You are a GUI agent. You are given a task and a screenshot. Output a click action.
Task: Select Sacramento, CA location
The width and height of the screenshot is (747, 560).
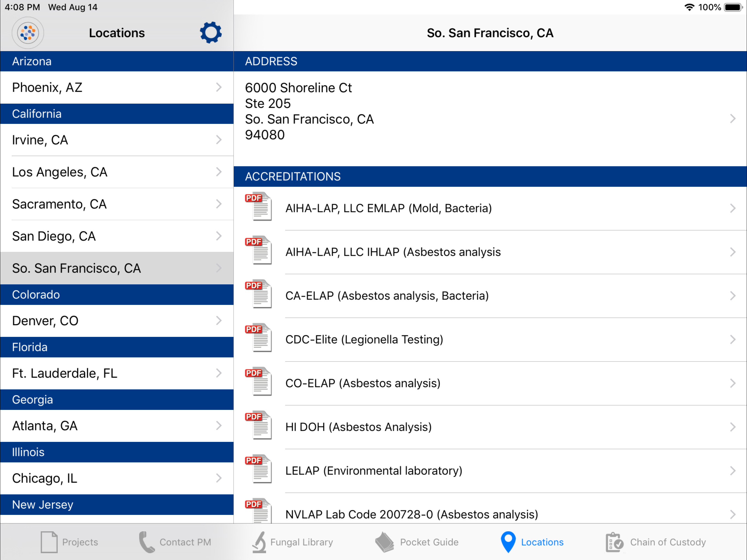[x=117, y=204]
